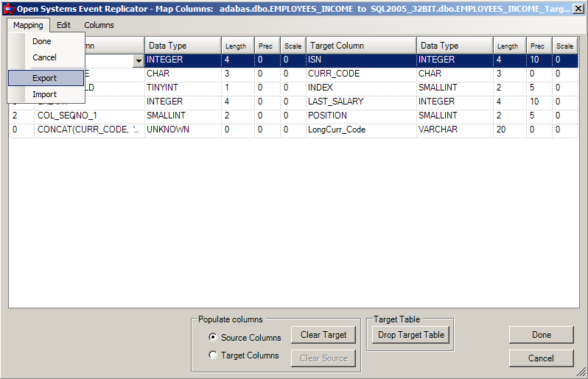Click the target SMALLINT cell in INDEX row
The height and width of the screenshot is (379, 588).
455,88
